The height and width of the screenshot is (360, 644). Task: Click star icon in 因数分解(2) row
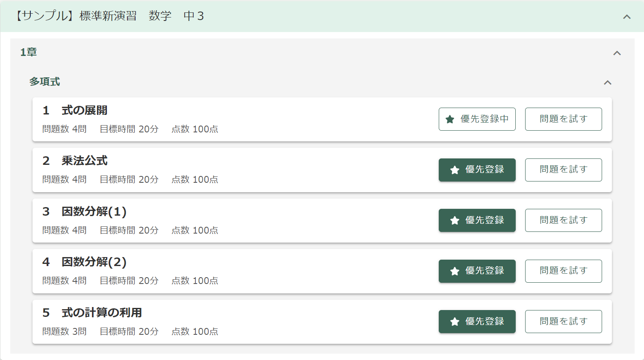click(455, 271)
